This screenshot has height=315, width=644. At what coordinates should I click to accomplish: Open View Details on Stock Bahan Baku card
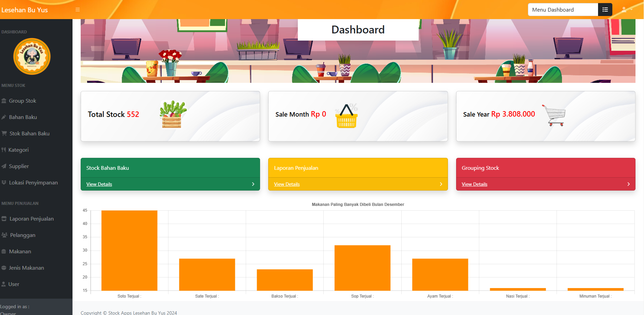point(99,184)
